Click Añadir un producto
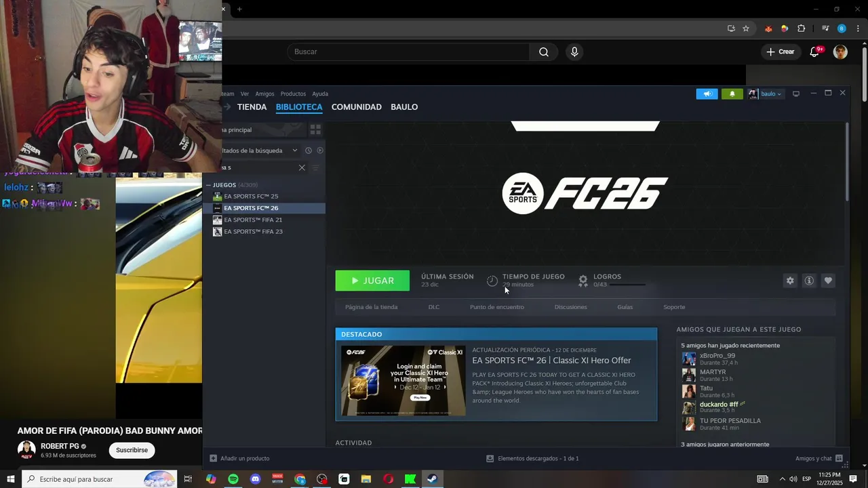The width and height of the screenshot is (868, 488). pyautogui.click(x=239, y=458)
